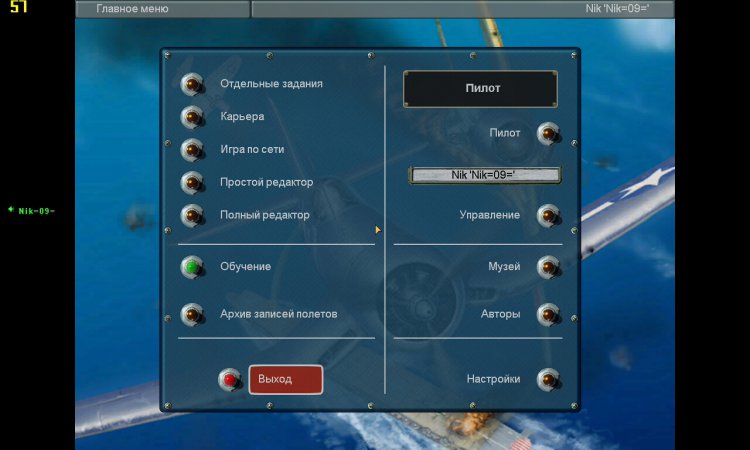
Task: Click the round button beside Пилот label
Action: coord(549,134)
